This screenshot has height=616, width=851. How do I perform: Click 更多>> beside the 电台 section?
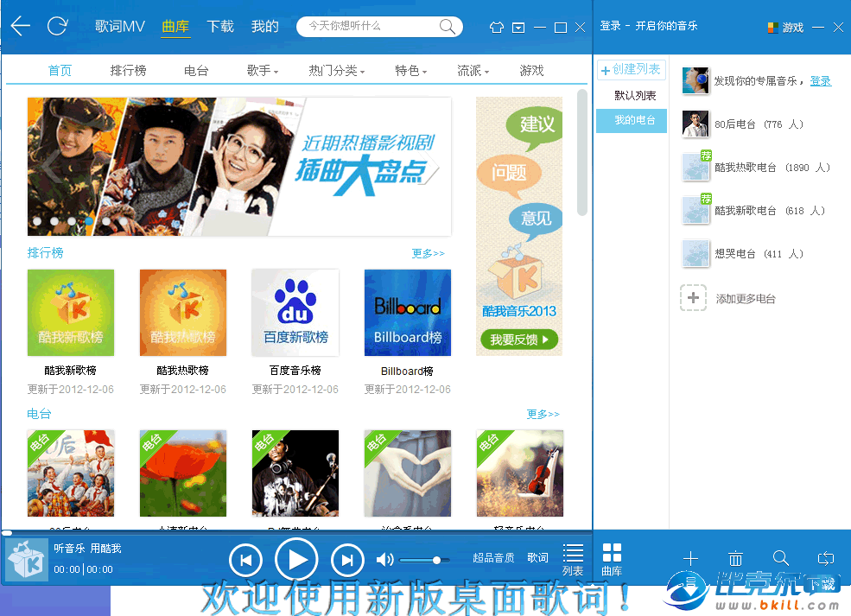pos(543,414)
